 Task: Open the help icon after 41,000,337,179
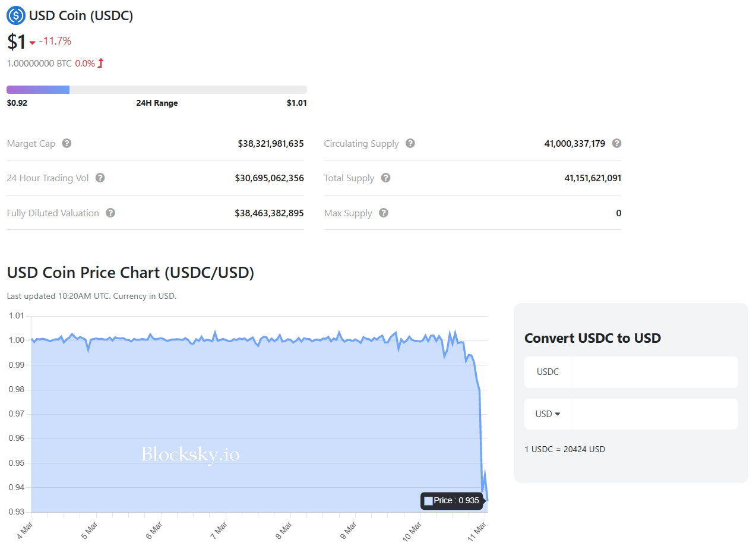coord(617,143)
